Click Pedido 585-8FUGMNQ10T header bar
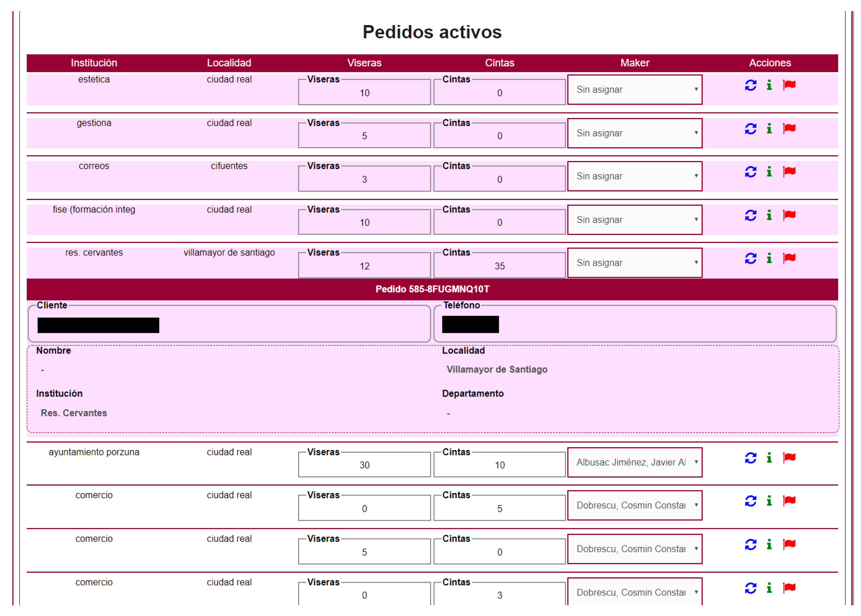Image resolution: width=861 pixels, height=616 pixels. point(432,289)
